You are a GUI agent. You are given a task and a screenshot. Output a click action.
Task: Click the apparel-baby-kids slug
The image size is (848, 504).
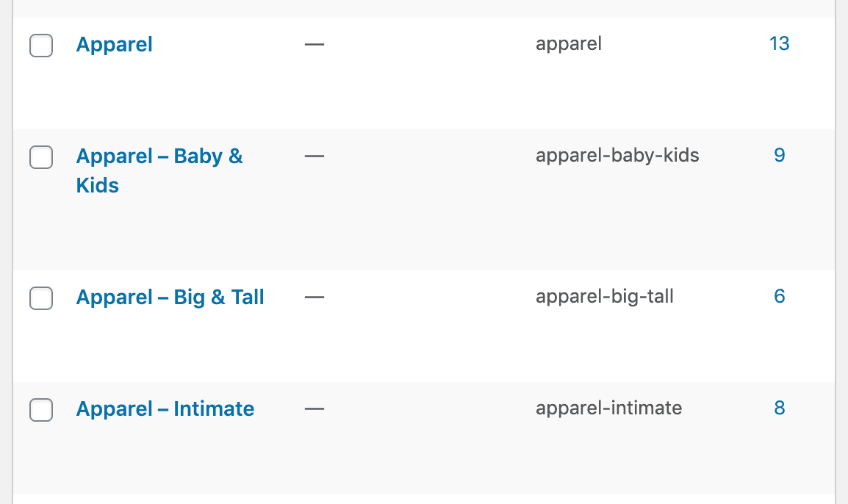617,156
